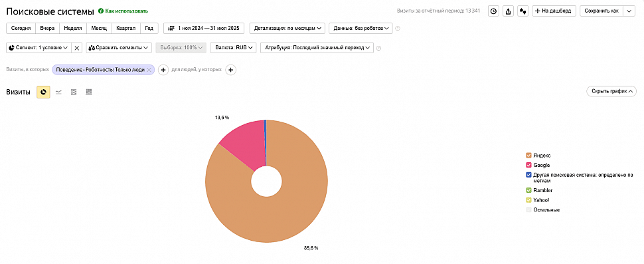Toggle Rambler legend checkbox
Viewport: 644px width, 264px height.
point(529,190)
